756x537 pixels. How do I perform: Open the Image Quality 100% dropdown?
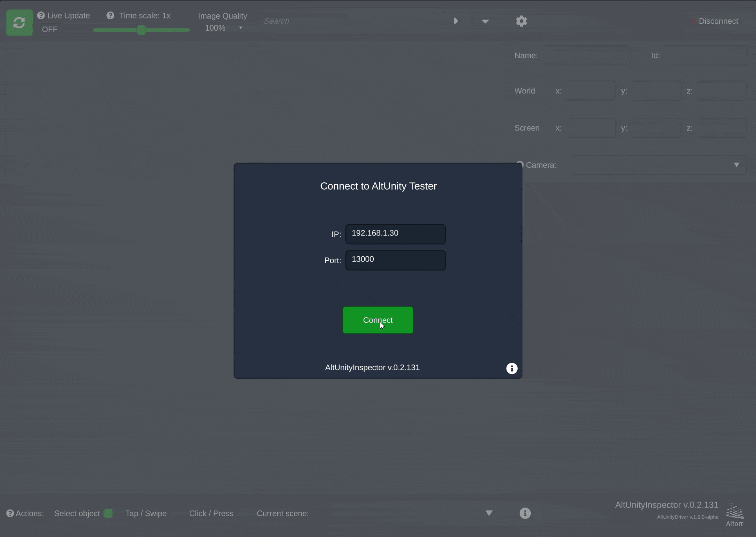click(x=224, y=28)
